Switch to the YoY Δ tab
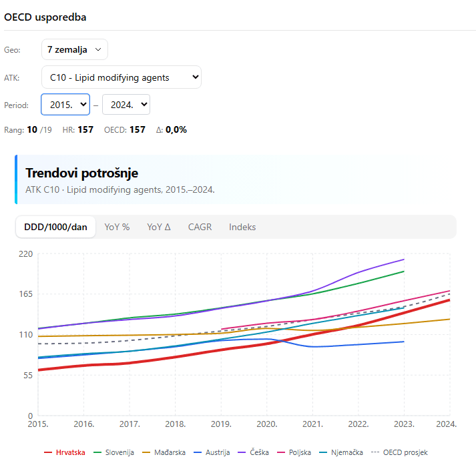The height and width of the screenshot is (475, 476). click(159, 227)
